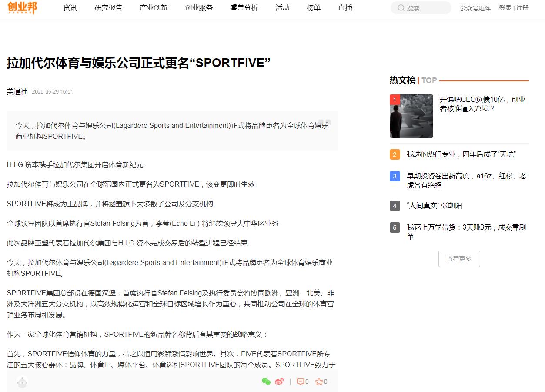
Task: Open the 创业邦 logo homepage link
Action: [x=23, y=7]
